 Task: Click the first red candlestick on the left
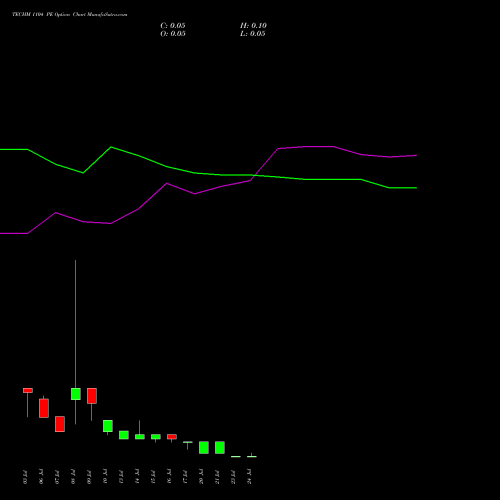point(28,390)
